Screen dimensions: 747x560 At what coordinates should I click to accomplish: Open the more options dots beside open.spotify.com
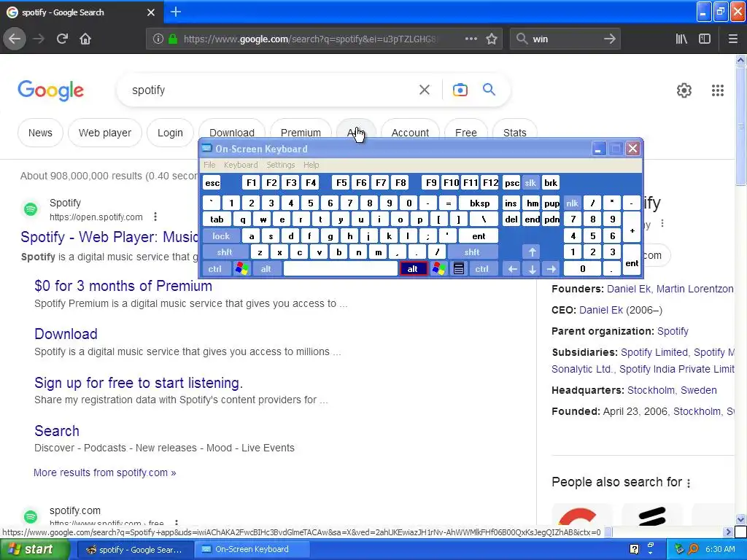pyautogui.click(x=155, y=217)
